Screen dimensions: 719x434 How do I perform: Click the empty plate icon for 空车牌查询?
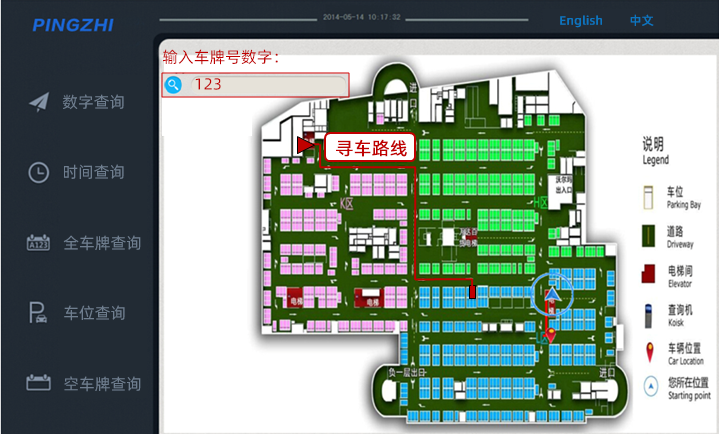tap(38, 383)
